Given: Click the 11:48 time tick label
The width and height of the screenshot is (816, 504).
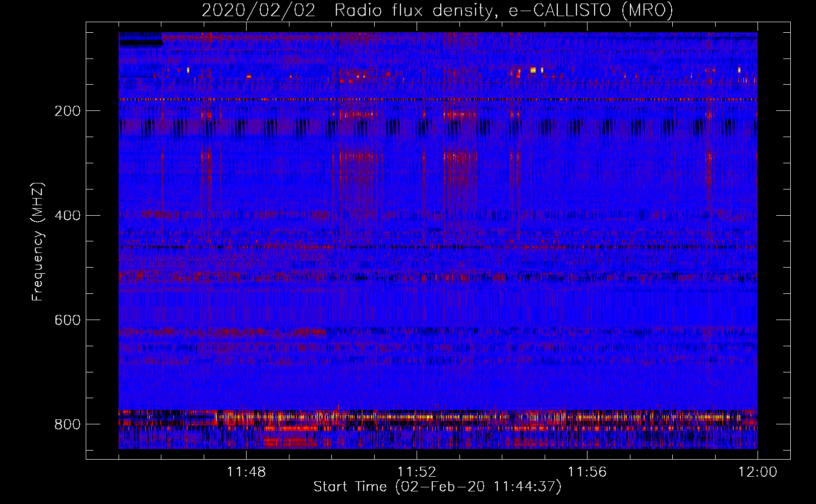Looking at the screenshot, I should [x=246, y=472].
